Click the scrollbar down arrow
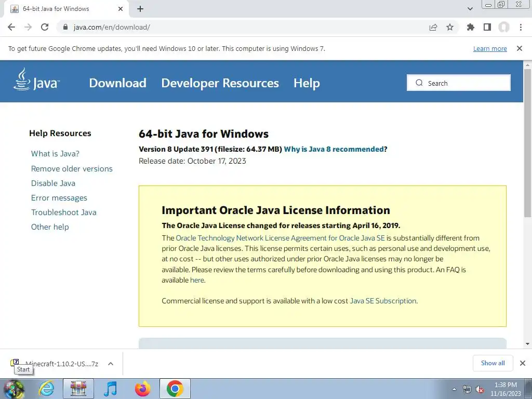Screen dimensions: 532x399 (527, 344)
